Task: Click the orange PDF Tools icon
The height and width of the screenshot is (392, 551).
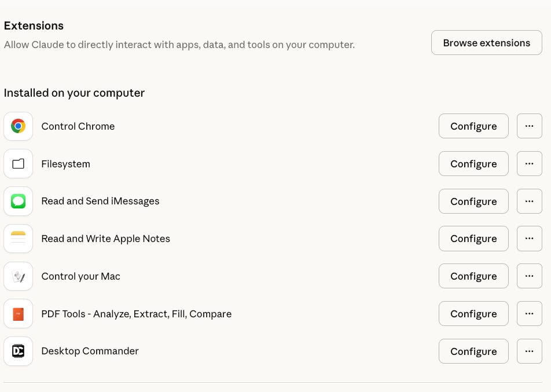Action: point(18,314)
